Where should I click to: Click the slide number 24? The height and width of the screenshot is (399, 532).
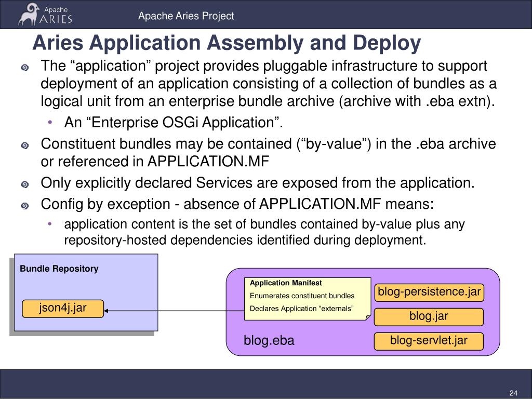click(x=513, y=393)
